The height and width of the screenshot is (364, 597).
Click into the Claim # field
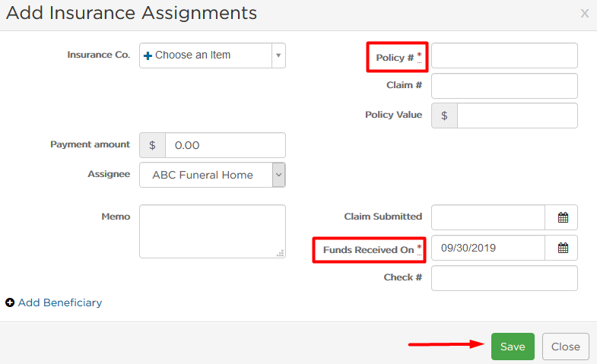[504, 86]
